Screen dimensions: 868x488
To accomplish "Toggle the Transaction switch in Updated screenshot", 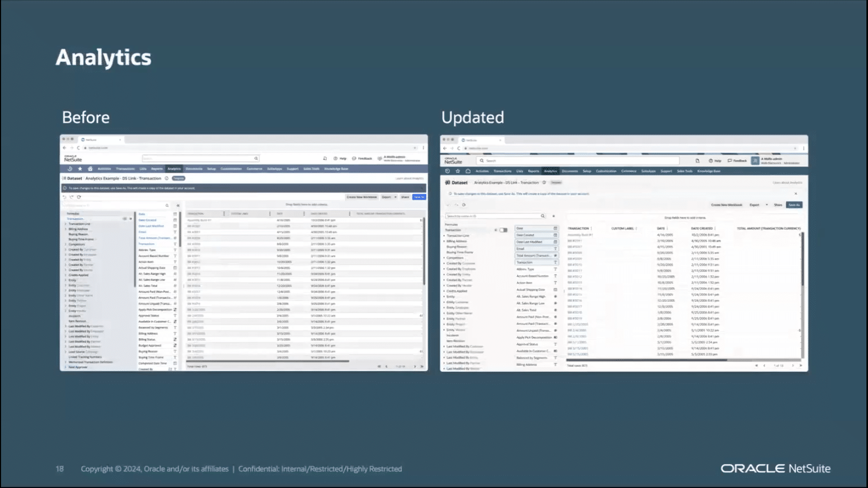I will tap(503, 230).
